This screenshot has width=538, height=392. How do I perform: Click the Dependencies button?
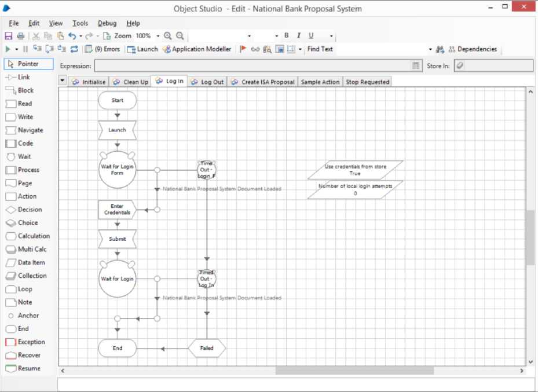point(473,49)
